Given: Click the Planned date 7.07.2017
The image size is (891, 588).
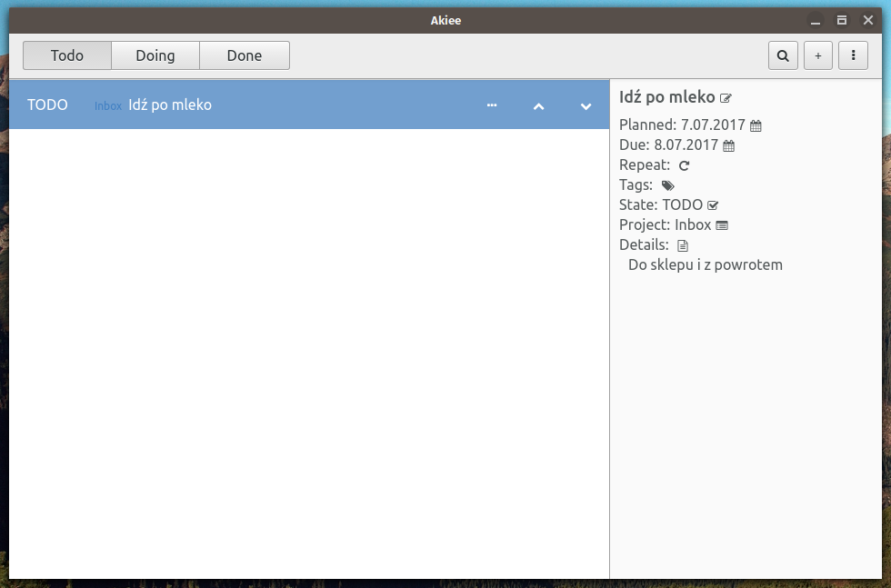Looking at the screenshot, I should (x=713, y=125).
